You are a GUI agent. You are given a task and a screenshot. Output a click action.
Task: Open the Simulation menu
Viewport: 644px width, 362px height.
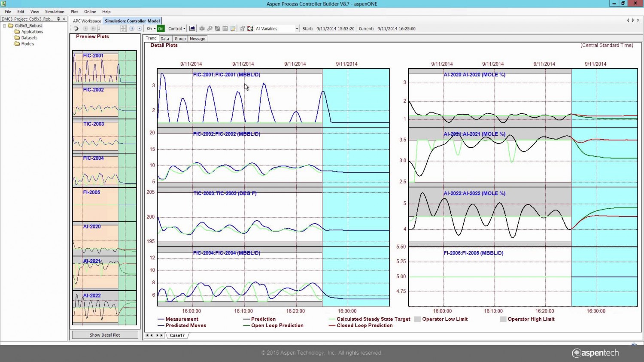(x=55, y=12)
